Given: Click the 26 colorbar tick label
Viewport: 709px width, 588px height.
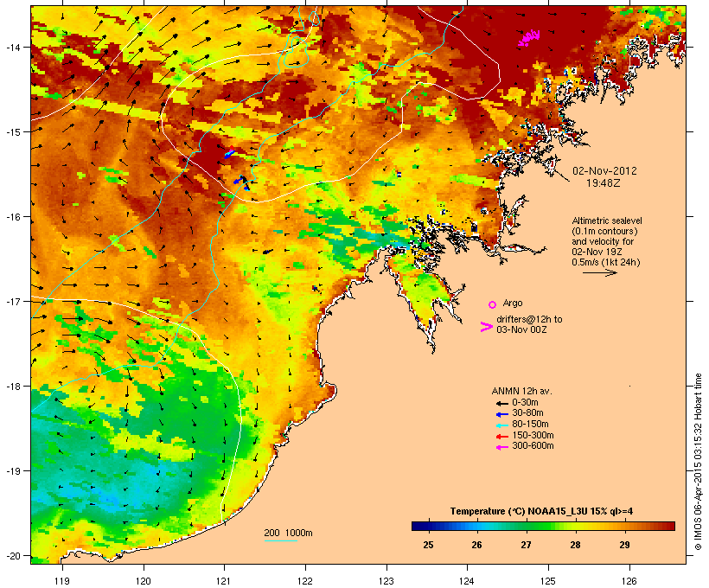Looking at the screenshot, I should tap(477, 545).
